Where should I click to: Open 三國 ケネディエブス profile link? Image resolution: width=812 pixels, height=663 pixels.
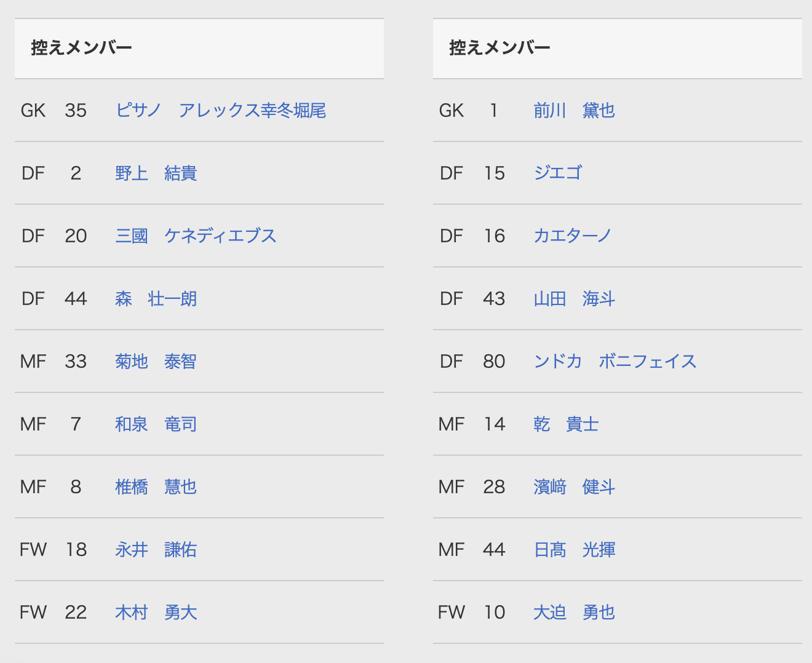point(196,236)
